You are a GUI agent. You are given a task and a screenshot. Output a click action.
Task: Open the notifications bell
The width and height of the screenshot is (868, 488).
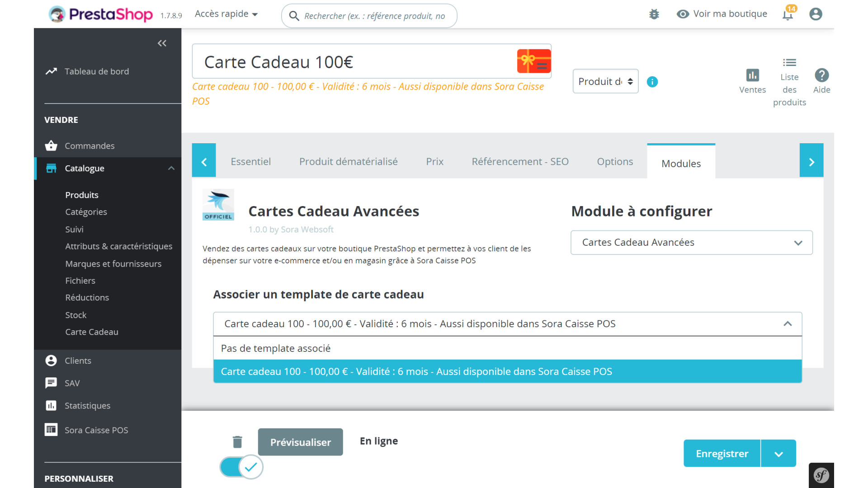(x=788, y=14)
